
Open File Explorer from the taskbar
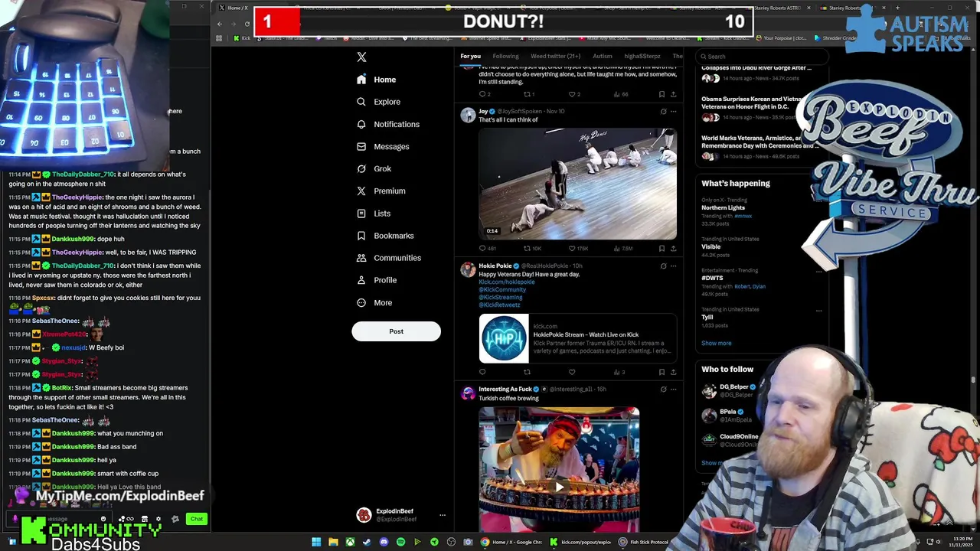point(333,542)
